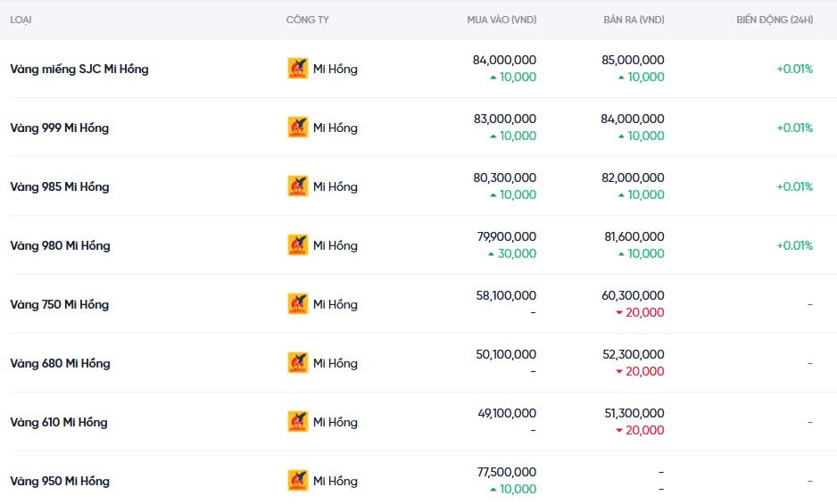Screen dimensions: 837x504
Task: Click Mi Hồng logo in Vàng 980 row
Action: [x=297, y=245]
